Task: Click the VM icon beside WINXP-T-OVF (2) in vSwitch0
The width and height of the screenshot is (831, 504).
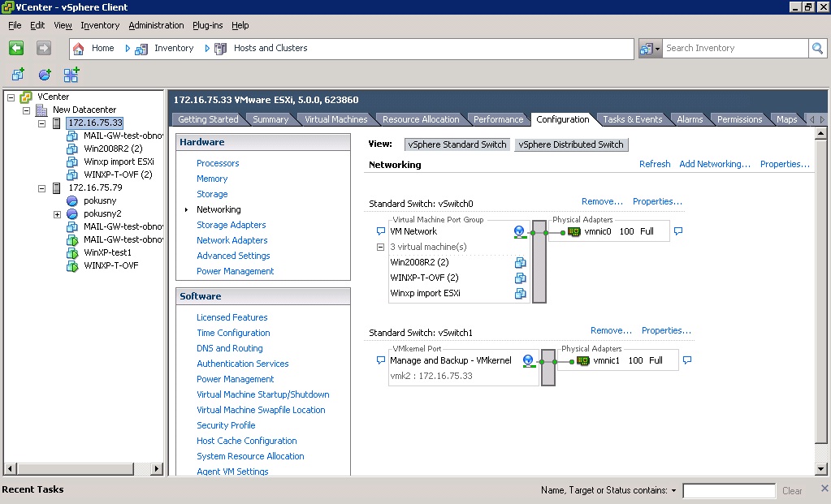Action: [x=521, y=278]
